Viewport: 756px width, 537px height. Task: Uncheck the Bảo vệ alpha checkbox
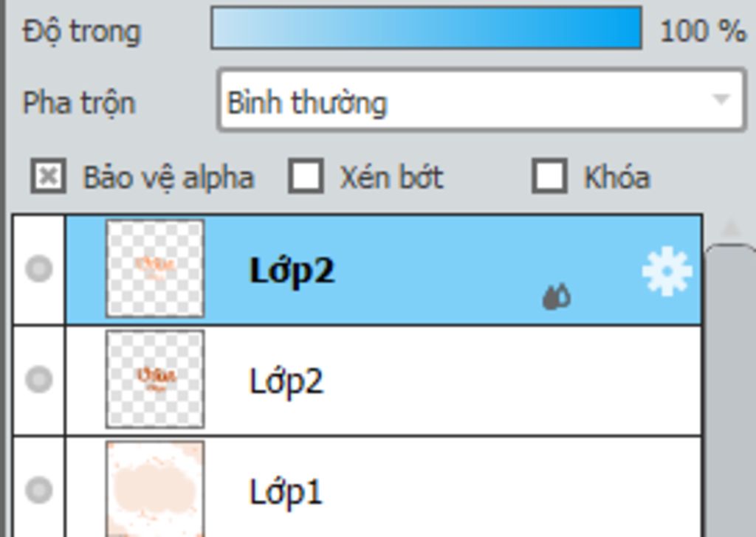pyautogui.click(x=48, y=176)
